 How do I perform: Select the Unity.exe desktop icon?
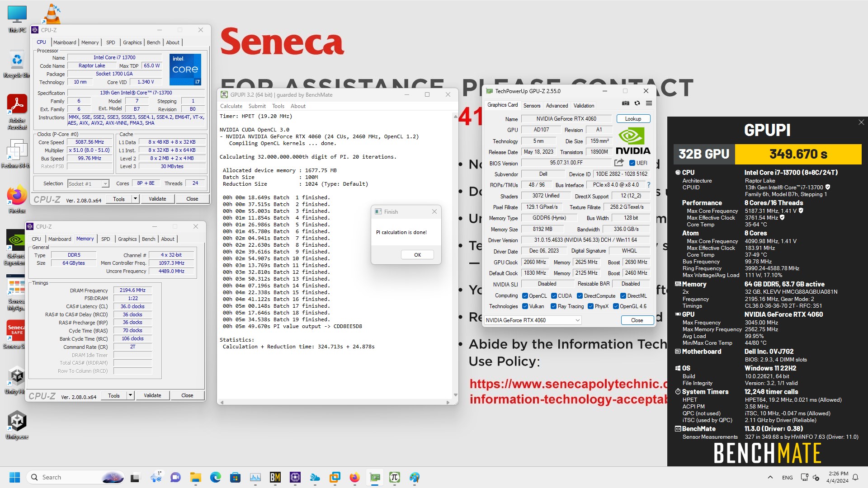(x=17, y=425)
